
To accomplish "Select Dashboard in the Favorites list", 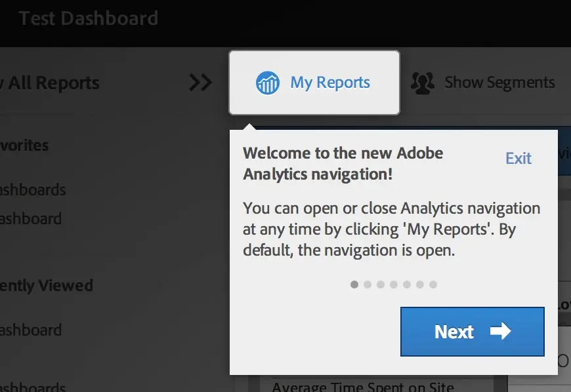I will point(31,219).
